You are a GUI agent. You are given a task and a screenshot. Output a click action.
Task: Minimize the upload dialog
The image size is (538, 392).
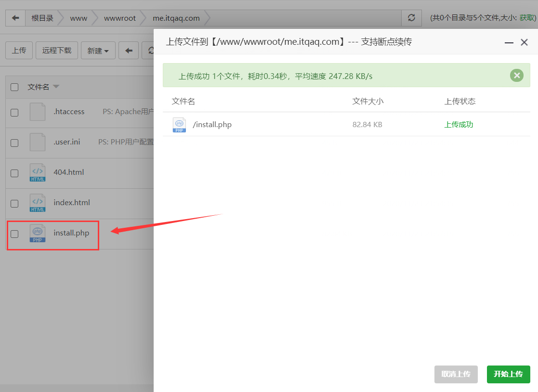click(509, 42)
